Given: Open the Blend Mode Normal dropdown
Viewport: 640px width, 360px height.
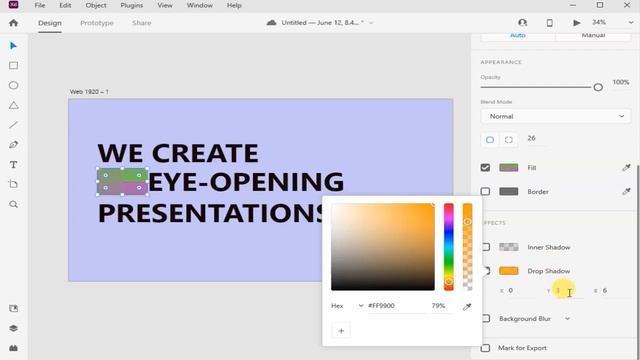Looking at the screenshot, I should 556,116.
